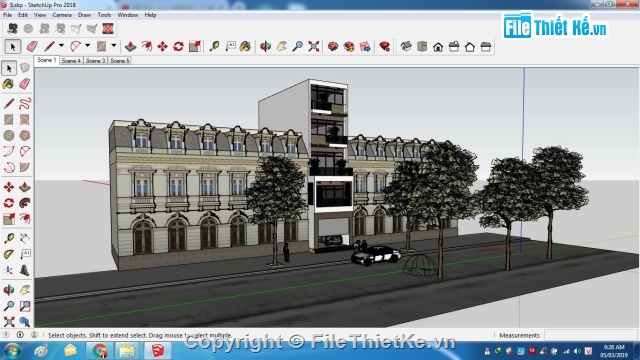The width and height of the screenshot is (640, 360).
Task: Open the Line tool dropdown arrow
Action: pos(61,46)
